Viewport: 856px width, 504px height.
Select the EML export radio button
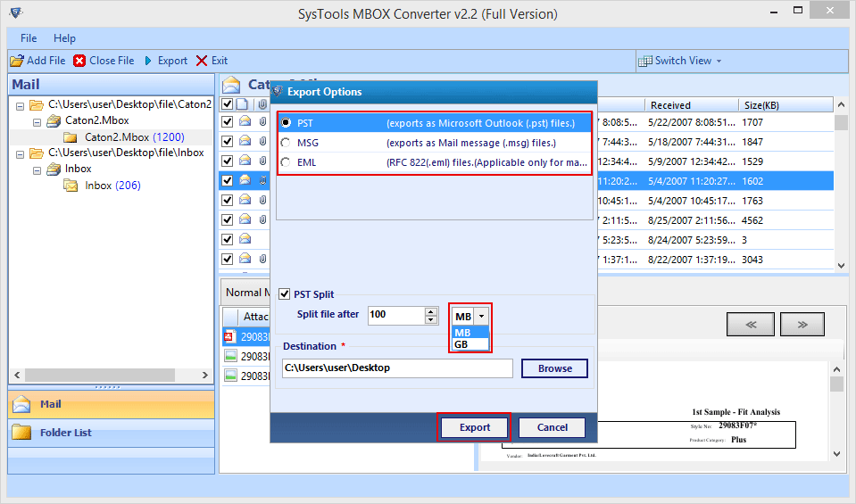click(x=286, y=162)
